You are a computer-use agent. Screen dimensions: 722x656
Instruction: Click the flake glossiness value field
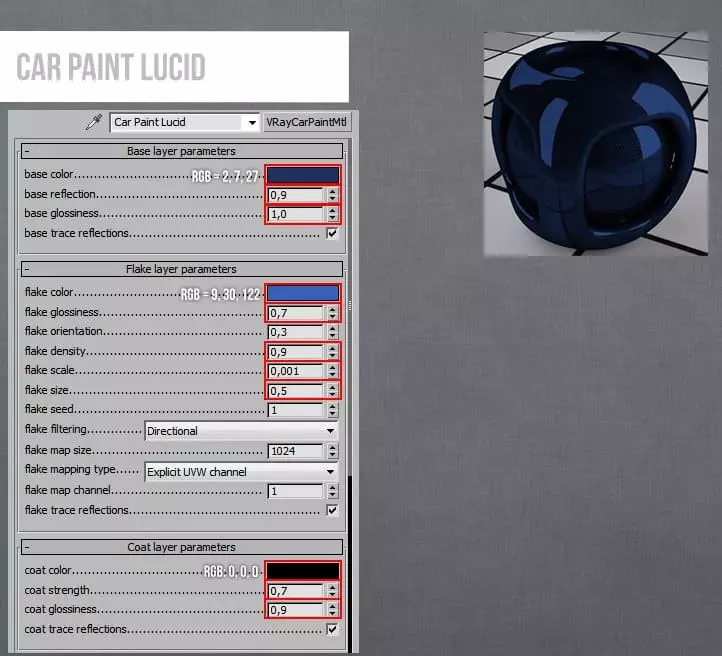click(296, 313)
